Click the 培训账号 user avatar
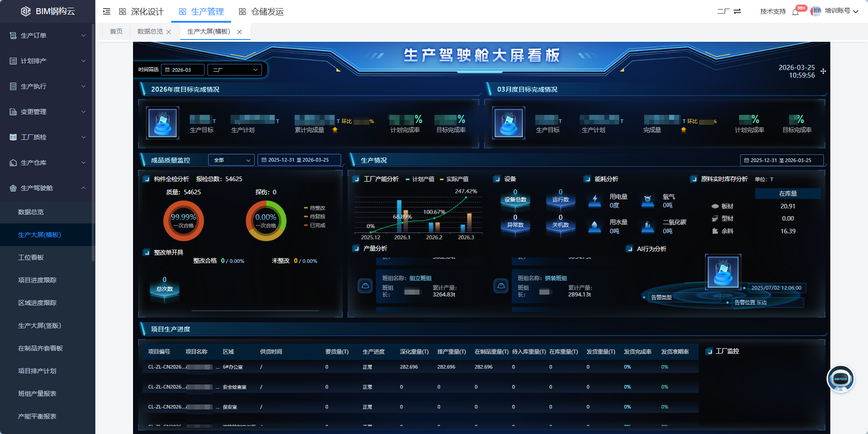Screen dimensions: 868x434 point(816,11)
